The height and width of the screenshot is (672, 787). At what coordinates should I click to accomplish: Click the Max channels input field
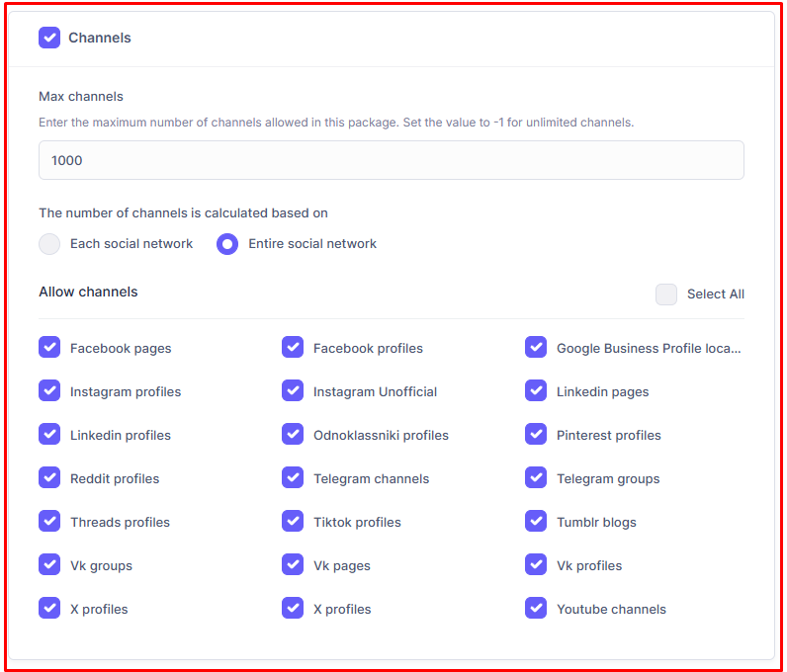(x=391, y=160)
